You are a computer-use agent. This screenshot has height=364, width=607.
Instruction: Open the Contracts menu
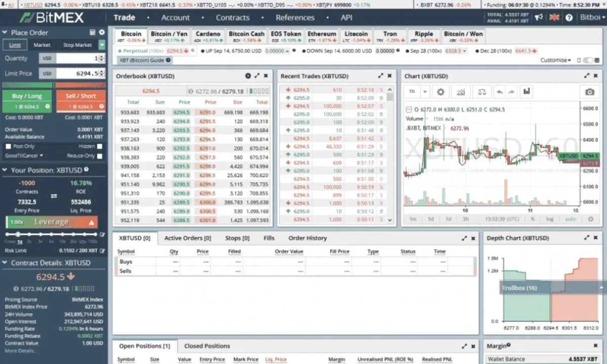pos(233,17)
